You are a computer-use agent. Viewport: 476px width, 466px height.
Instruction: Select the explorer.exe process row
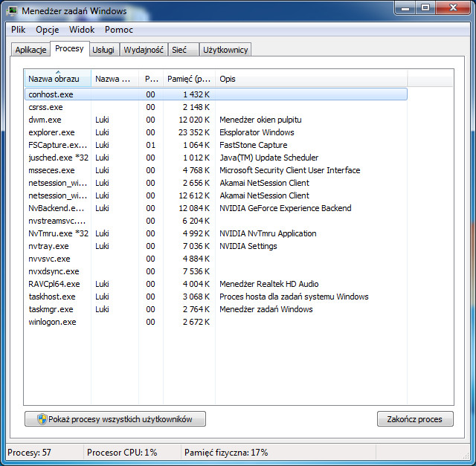point(216,132)
